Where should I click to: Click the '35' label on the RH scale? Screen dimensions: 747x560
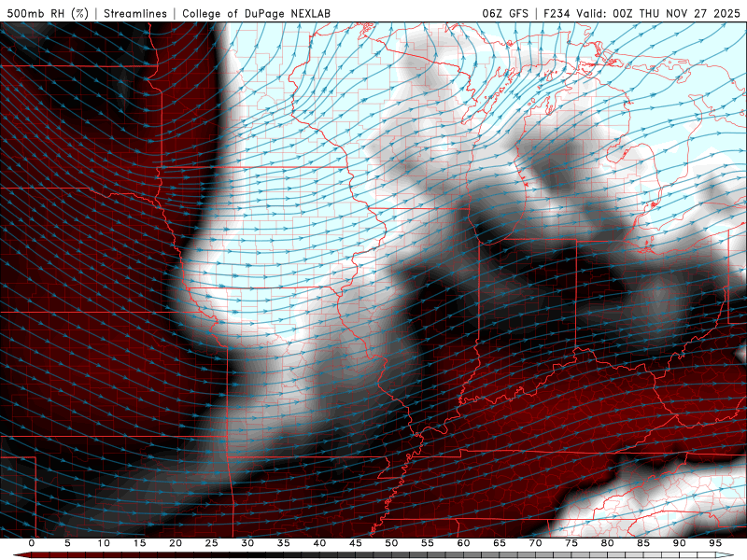click(x=284, y=543)
